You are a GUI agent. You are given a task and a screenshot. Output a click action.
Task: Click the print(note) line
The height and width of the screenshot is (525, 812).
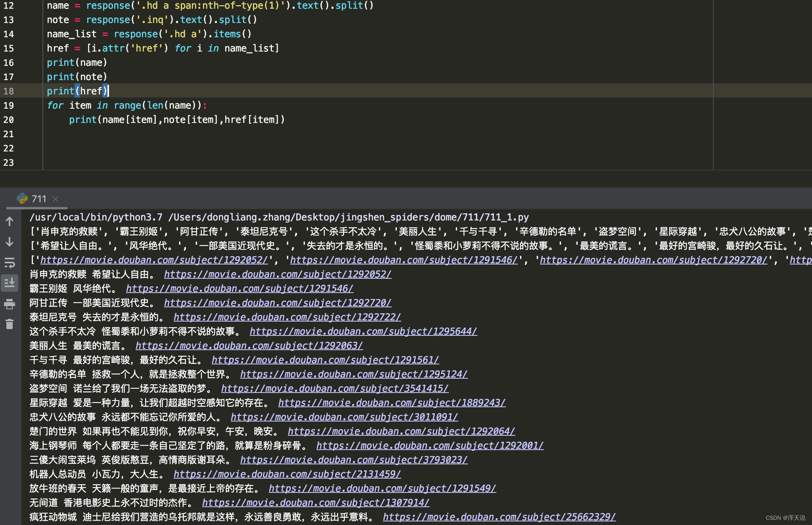77,77
